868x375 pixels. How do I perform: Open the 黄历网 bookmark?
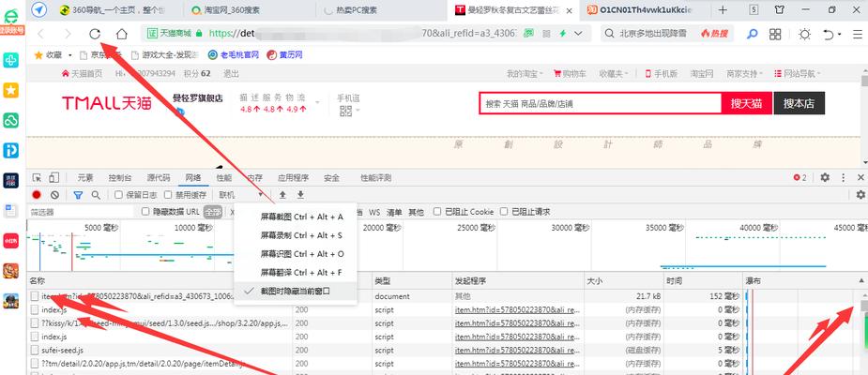pyautogui.click(x=285, y=55)
